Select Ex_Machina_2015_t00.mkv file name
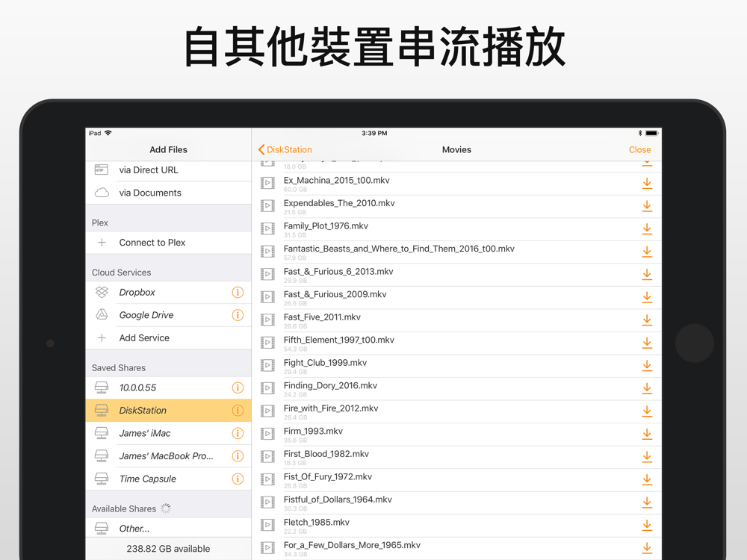Viewport: 747px width, 560px height. pyautogui.click(x=337, y=181)
